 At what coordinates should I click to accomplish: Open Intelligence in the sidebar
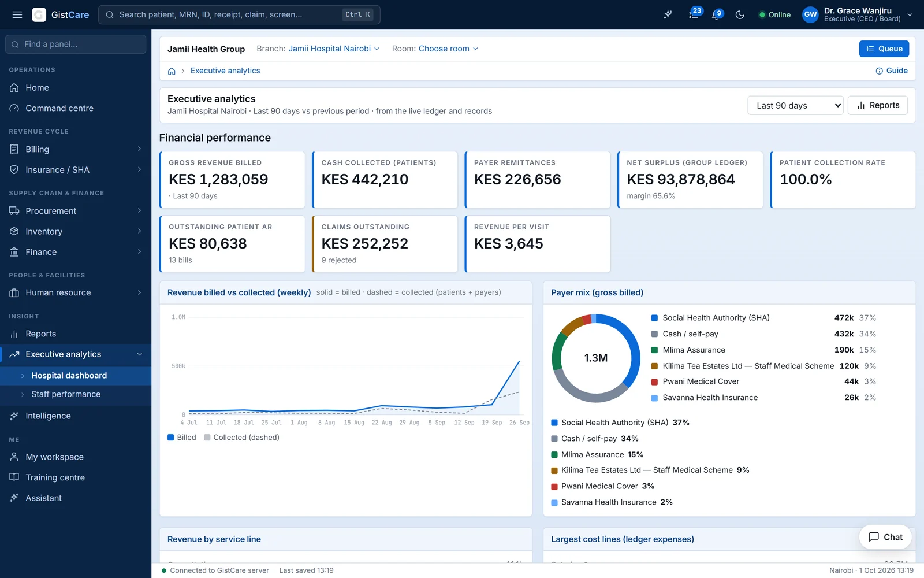(76, 416)
